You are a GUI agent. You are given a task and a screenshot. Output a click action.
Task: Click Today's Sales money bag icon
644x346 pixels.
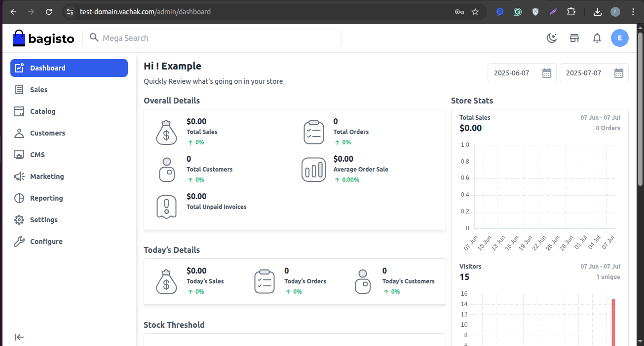click(x=166, y=281)
